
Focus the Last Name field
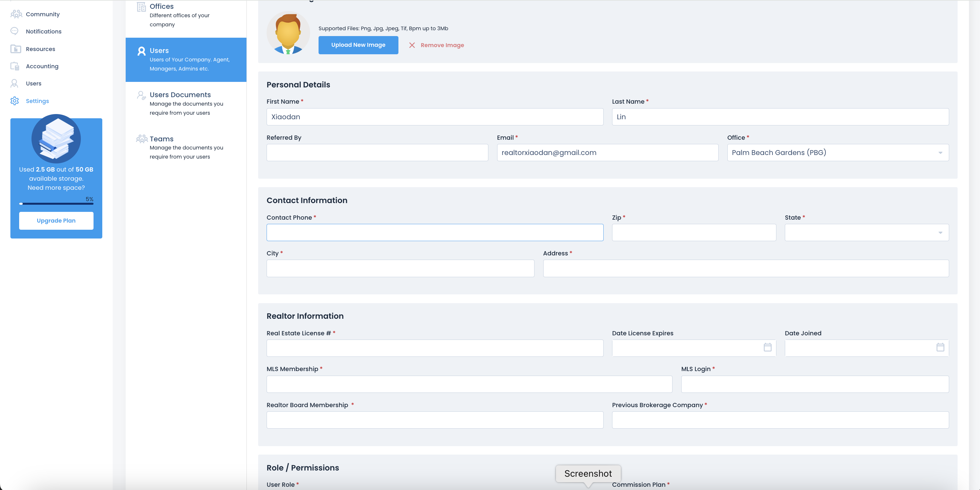click(780, 117)
